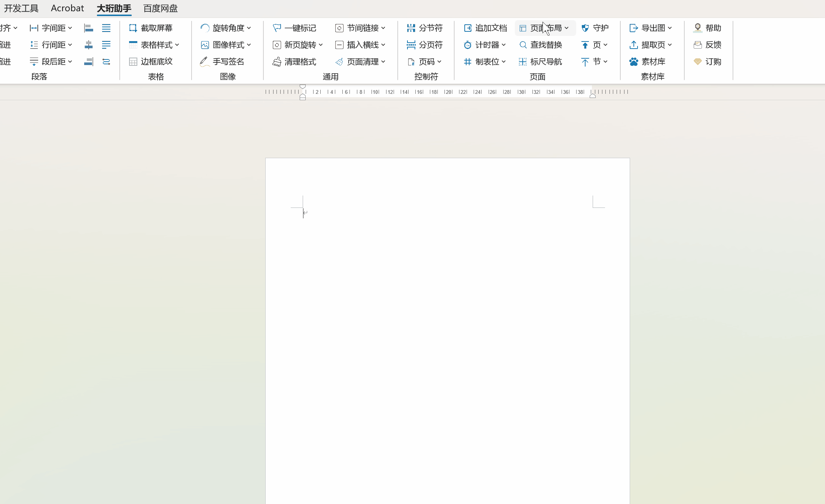The width and height of the screenshot is (825, 504).
Task: Select the Acrobat menu item
Action: click(67, 8)
